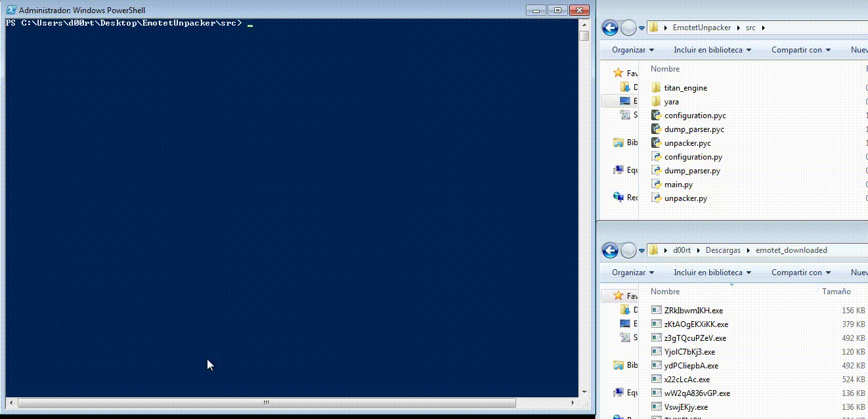Sort by Tamaño column header

(x=836, y=292)
